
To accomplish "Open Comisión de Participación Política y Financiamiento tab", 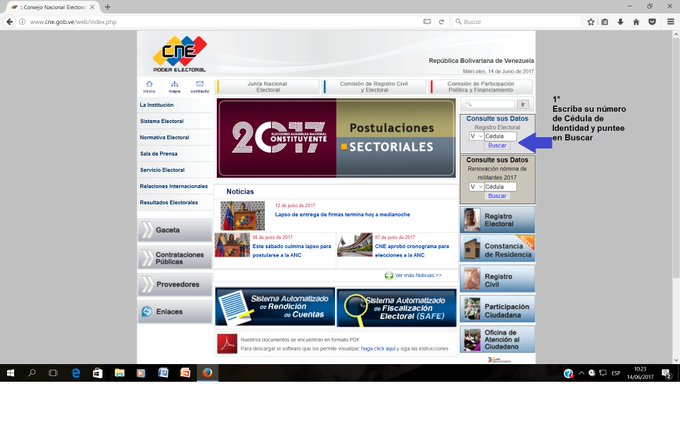I will click(x=481, y=87).
